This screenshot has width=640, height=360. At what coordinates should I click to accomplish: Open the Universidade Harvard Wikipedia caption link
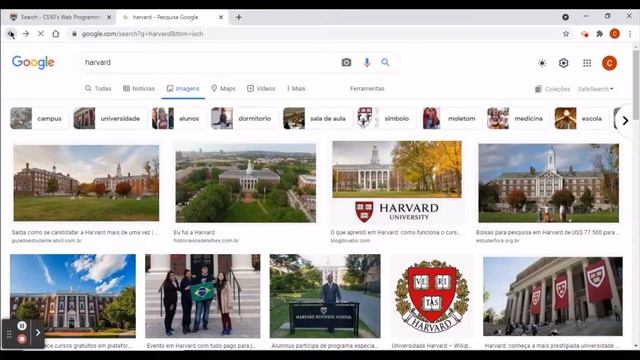click(x=431, y=346)
